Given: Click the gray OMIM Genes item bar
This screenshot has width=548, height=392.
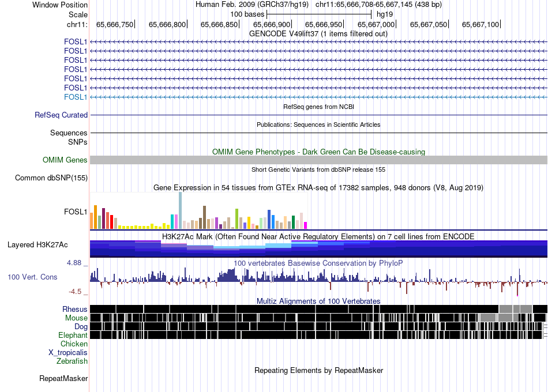Looking at the screenshot, I should 319,160.
